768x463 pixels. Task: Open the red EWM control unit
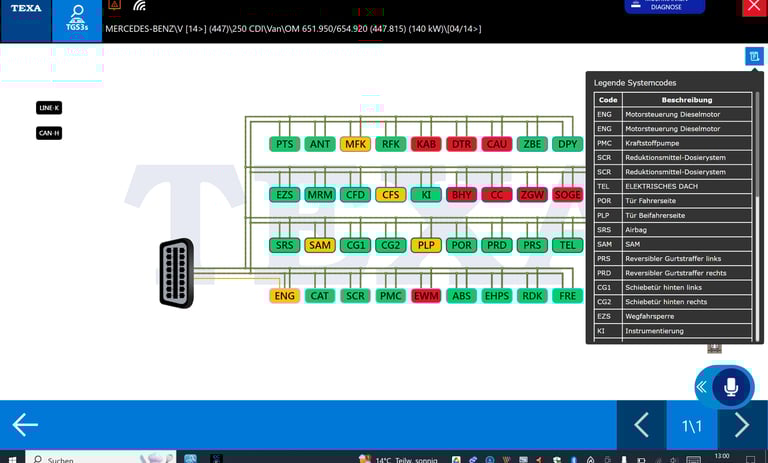click(426, 295)
